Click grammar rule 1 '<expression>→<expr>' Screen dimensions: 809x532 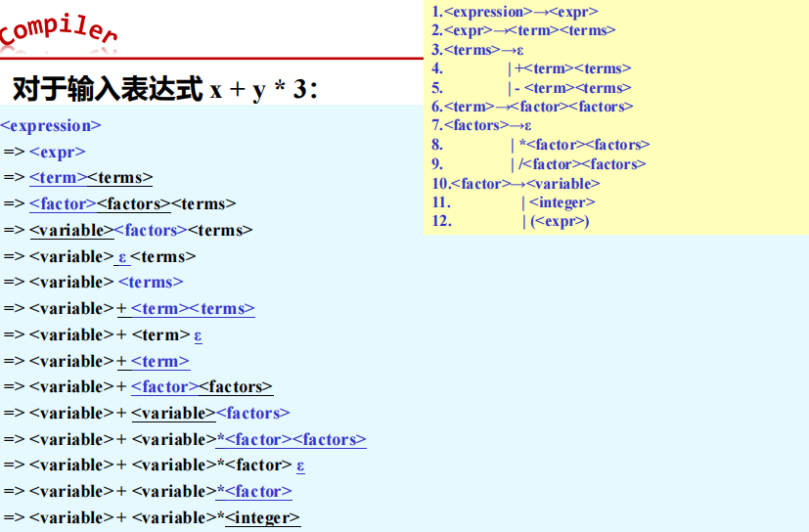(x=515, y=12)
